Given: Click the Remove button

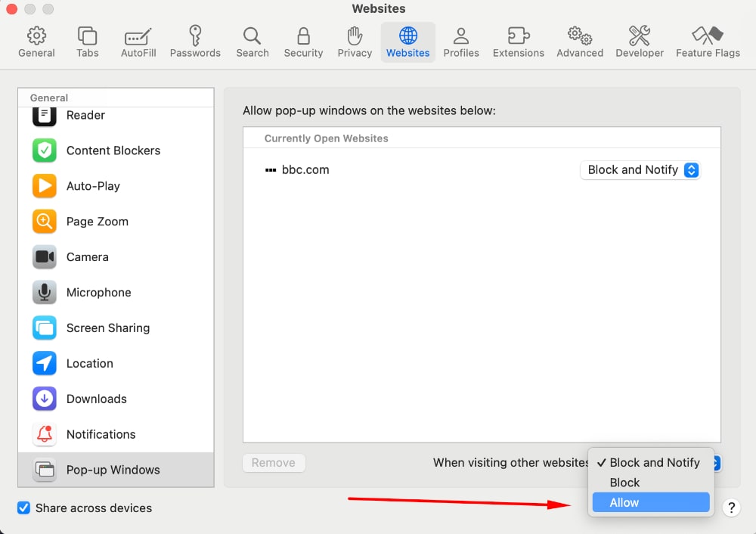Looking at the screenshot, I should [274, 462].
